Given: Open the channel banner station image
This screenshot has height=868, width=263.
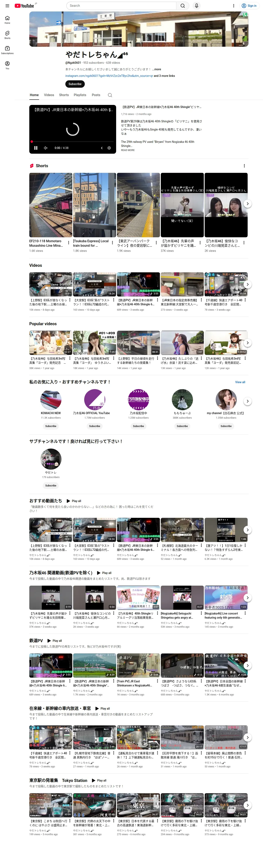Looking at the screenshot, I should point(139,29).
